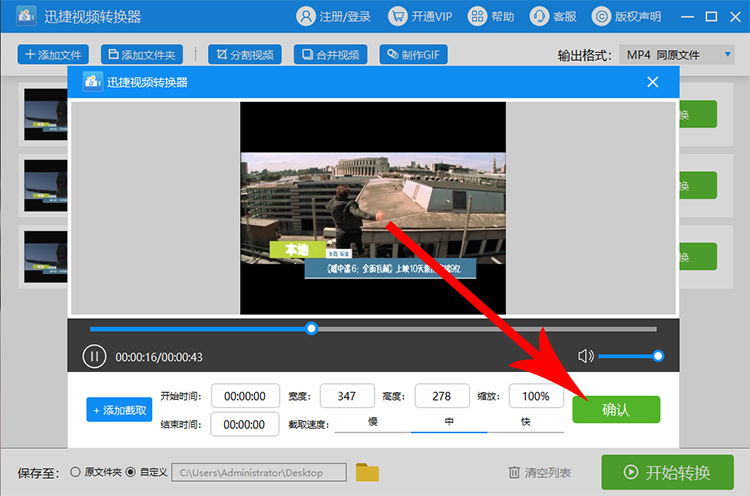Select 快 fast capture speed
Image resolution: width=750 pixels, height=496 pixels.
click(x=526, y=422)
